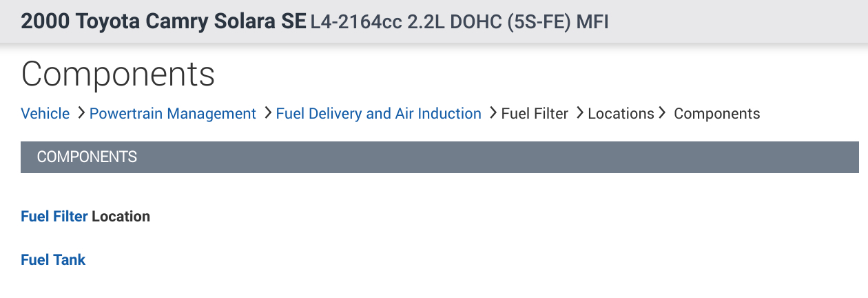The height and width of the screenshot is (298, 868).
Task: Click the chevron after Fuel Delivery and Air Induction
Action: click(x=493, y=113)
